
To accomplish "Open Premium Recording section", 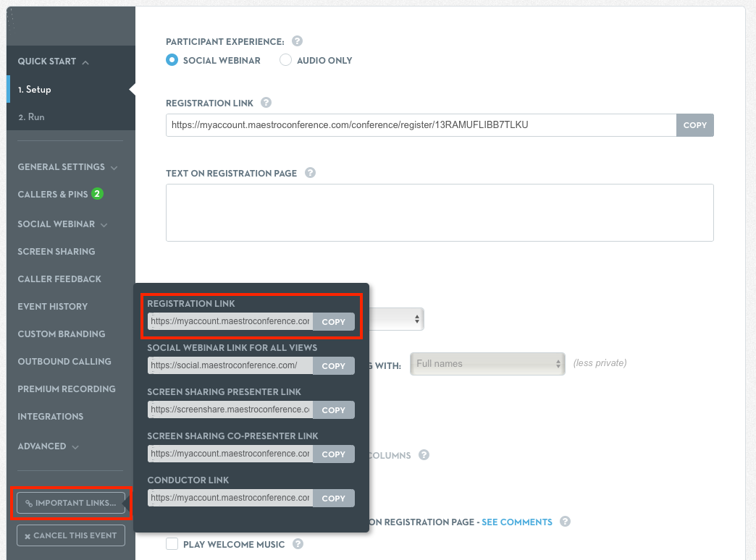I will (67, 389).
